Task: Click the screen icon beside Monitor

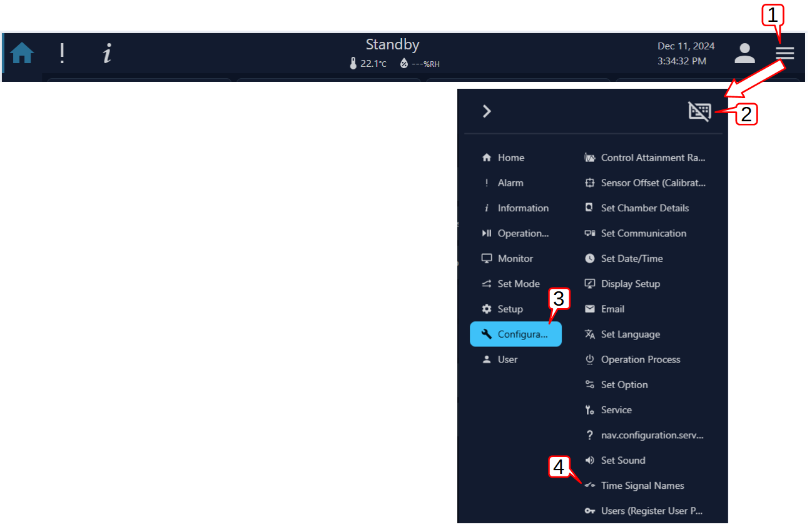Action: point(487,258)
